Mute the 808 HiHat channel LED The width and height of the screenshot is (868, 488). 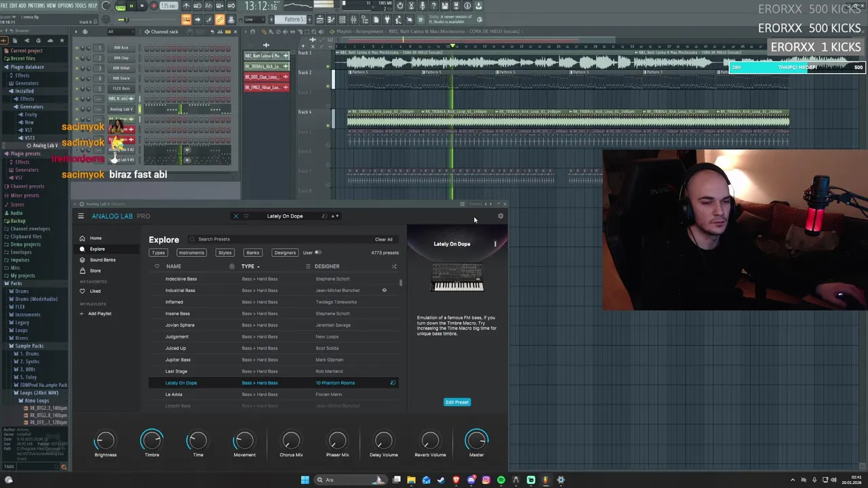point(77,68)
